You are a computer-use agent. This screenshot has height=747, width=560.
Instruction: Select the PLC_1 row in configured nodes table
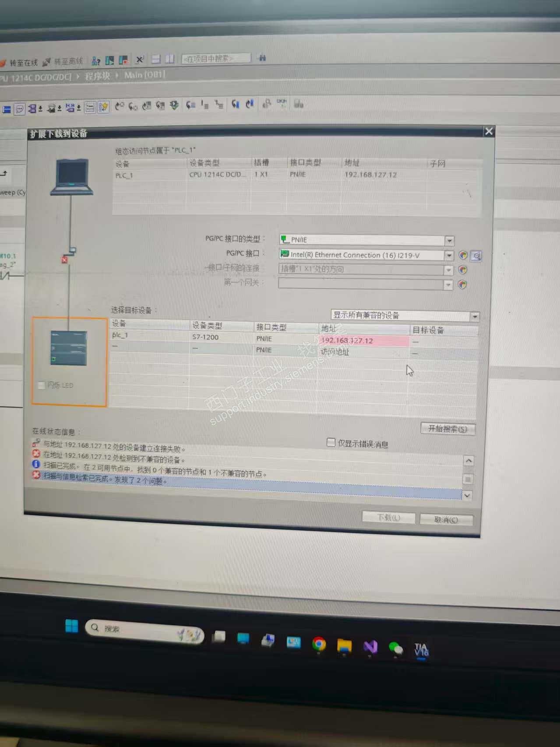(297, 175)
